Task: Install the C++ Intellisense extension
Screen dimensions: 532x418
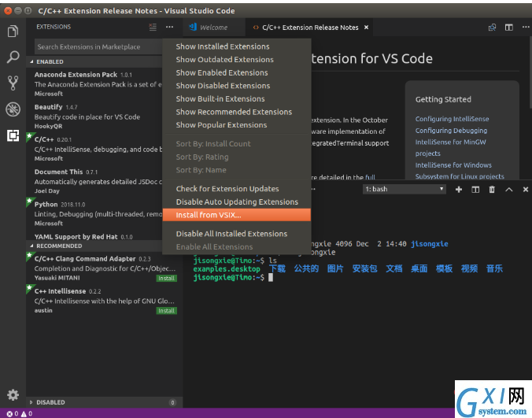Action: [x=166, y=311]
